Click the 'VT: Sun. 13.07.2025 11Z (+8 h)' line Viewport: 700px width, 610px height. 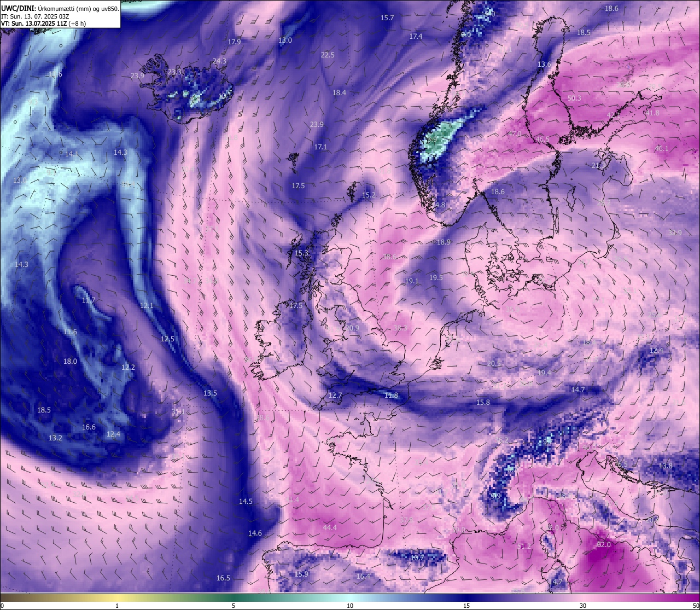point(43,24)
